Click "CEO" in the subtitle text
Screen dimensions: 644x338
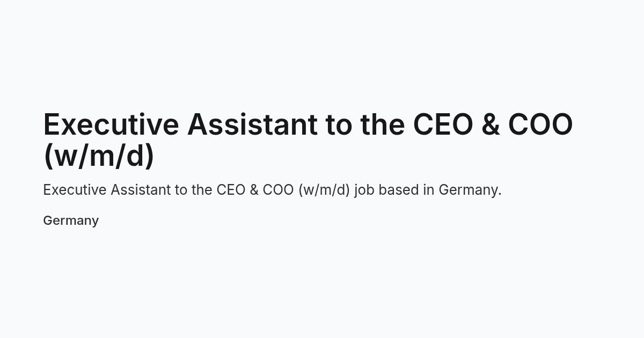pyautogui.click(x=231, y=190)
